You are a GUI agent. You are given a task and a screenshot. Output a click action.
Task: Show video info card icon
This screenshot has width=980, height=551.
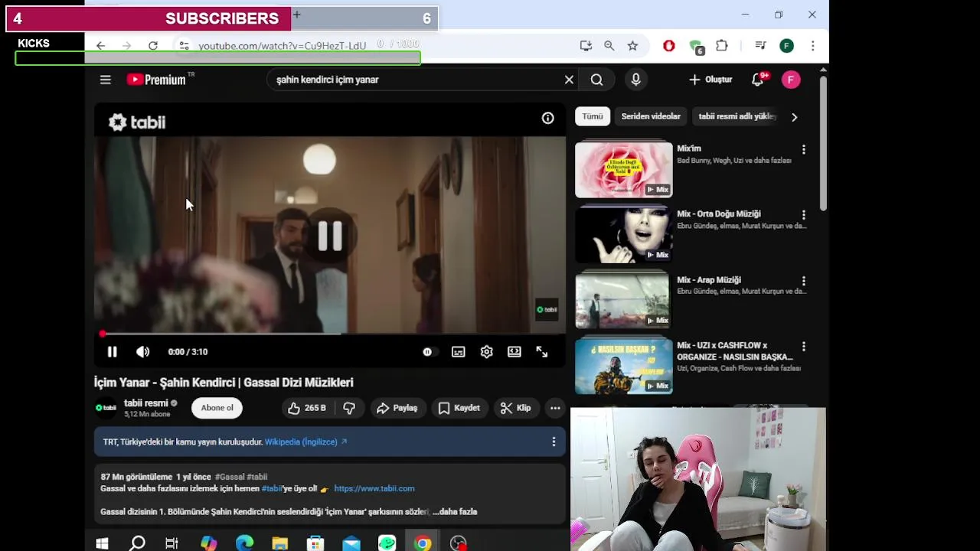tap(548, 118)
